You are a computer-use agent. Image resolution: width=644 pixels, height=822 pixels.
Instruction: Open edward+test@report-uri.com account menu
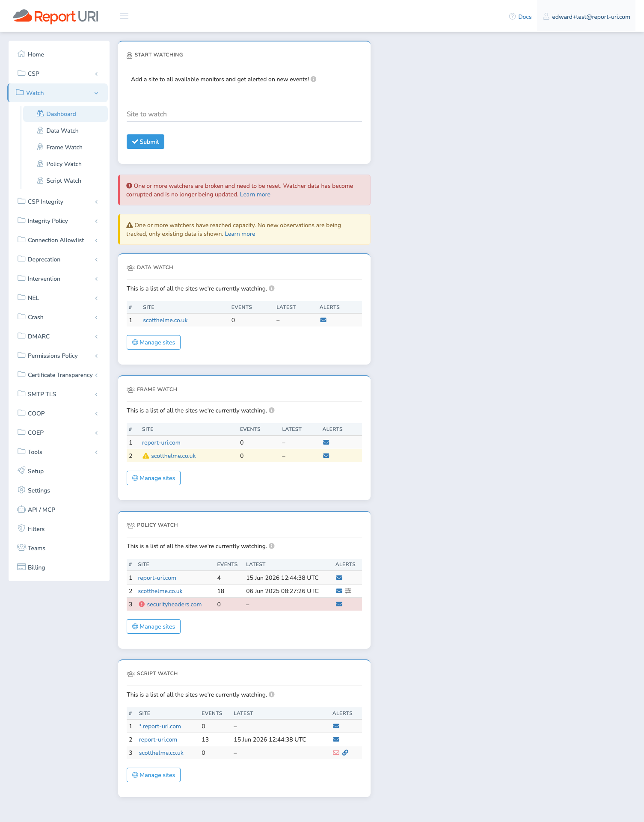pyautogui.click(x=586, y=17)
